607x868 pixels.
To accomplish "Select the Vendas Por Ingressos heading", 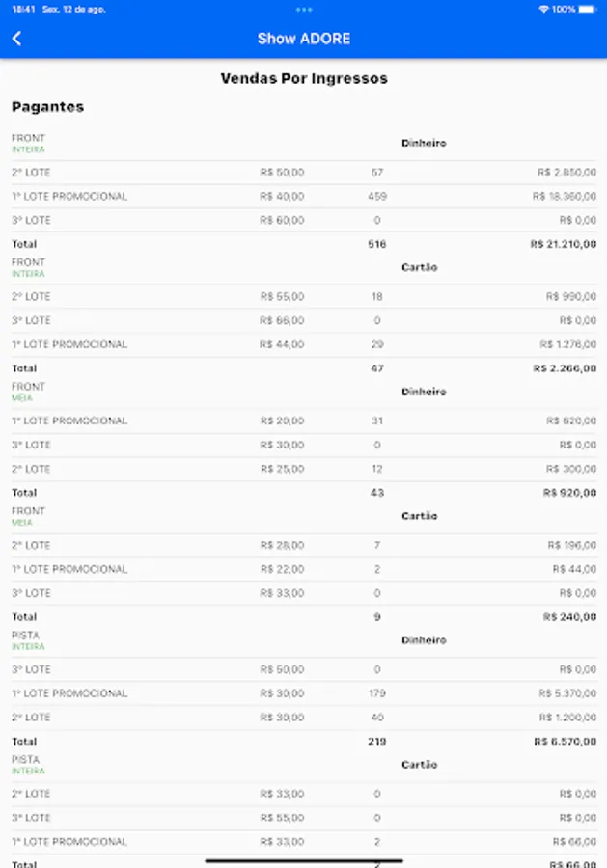I will tap(304, 79).
